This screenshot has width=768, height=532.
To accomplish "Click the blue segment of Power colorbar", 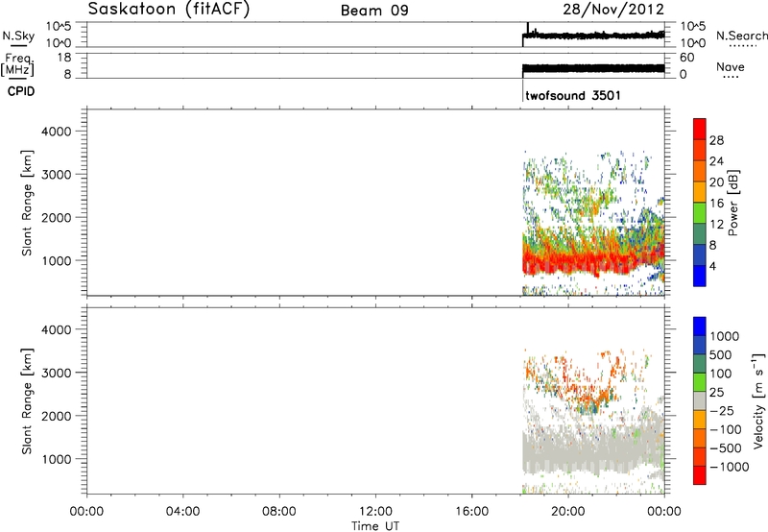I will coord(700,276).
